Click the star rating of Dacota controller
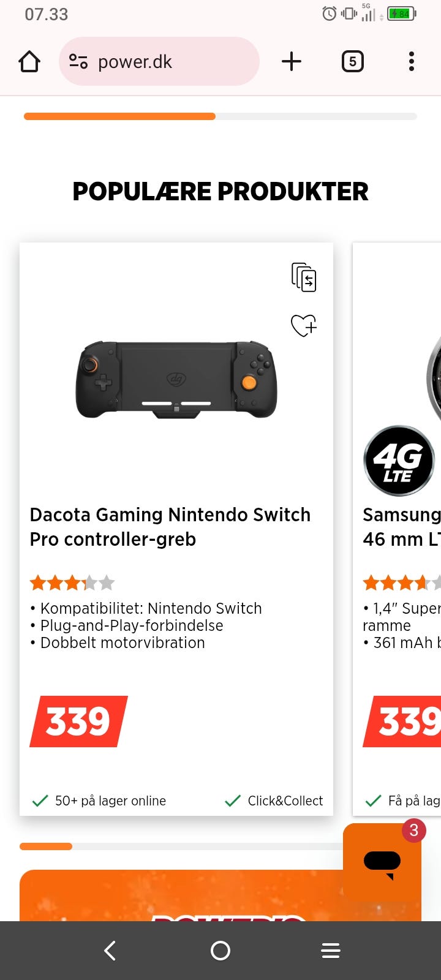 click(72, 582)
